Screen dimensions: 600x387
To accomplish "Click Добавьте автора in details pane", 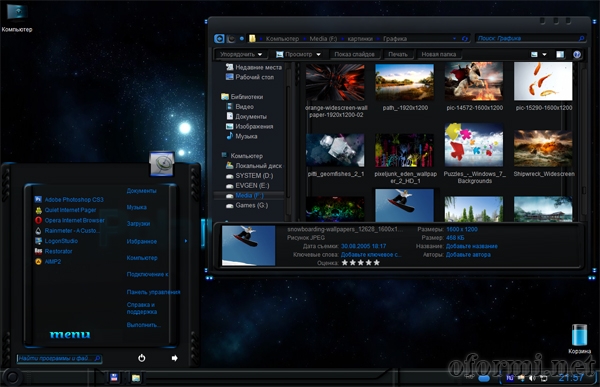I will click(x=468, y=255).
